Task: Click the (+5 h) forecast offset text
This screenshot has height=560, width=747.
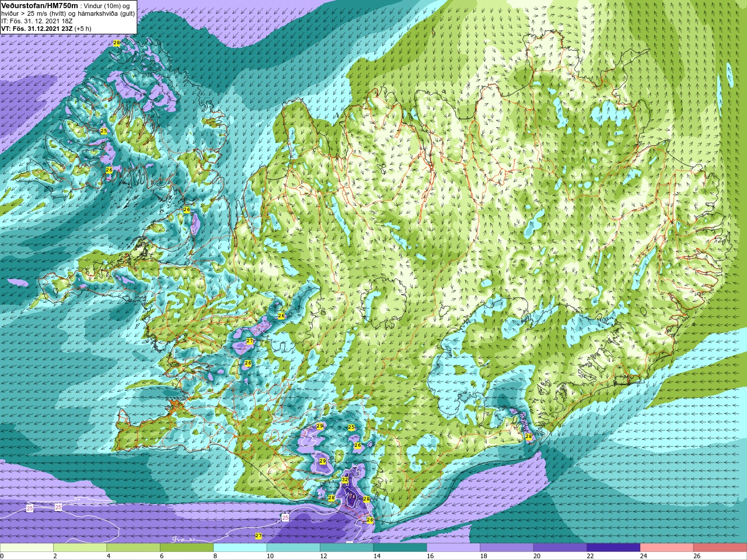Action: coord(83,28)
